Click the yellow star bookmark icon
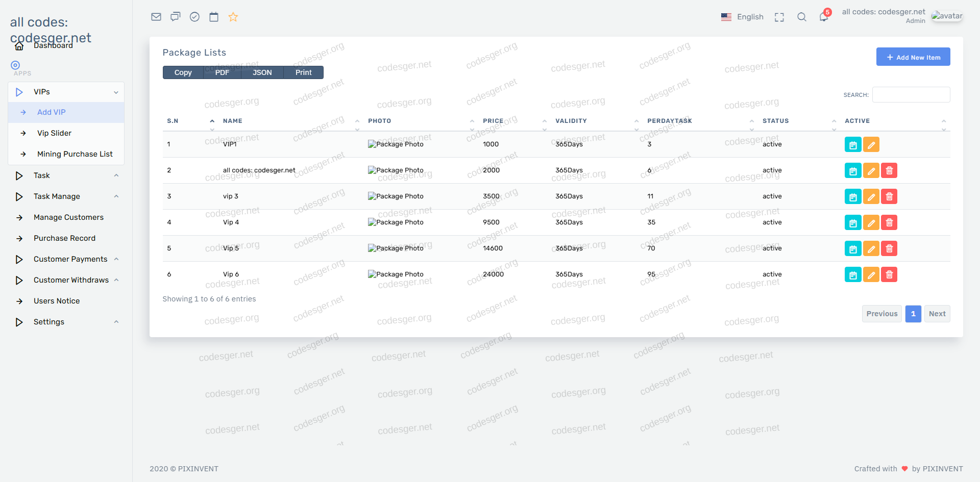 coord(233,17)
